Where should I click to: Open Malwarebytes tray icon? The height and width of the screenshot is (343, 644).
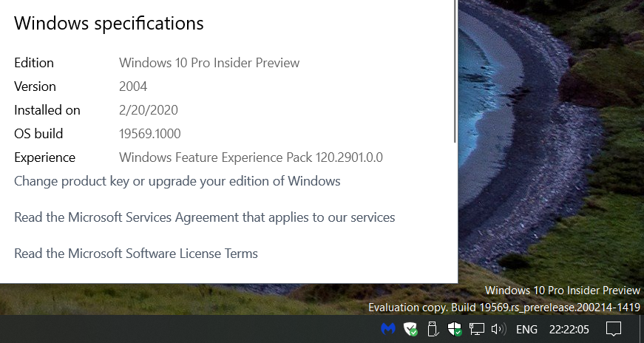[x=388, y=329]
